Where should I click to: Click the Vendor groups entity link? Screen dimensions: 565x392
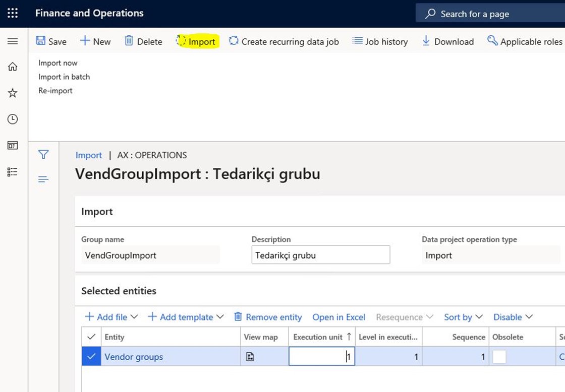(134, 357)
